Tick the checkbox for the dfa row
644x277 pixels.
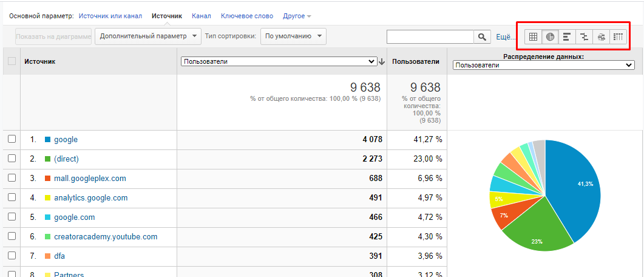(x=12, y=256)
